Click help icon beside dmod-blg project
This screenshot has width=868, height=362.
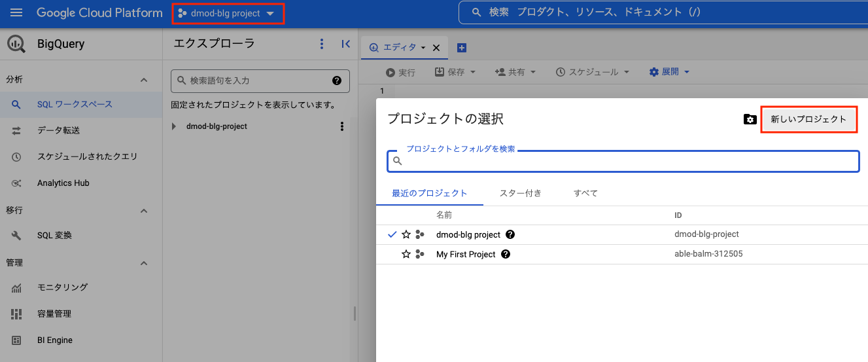(x=510, y=234)
